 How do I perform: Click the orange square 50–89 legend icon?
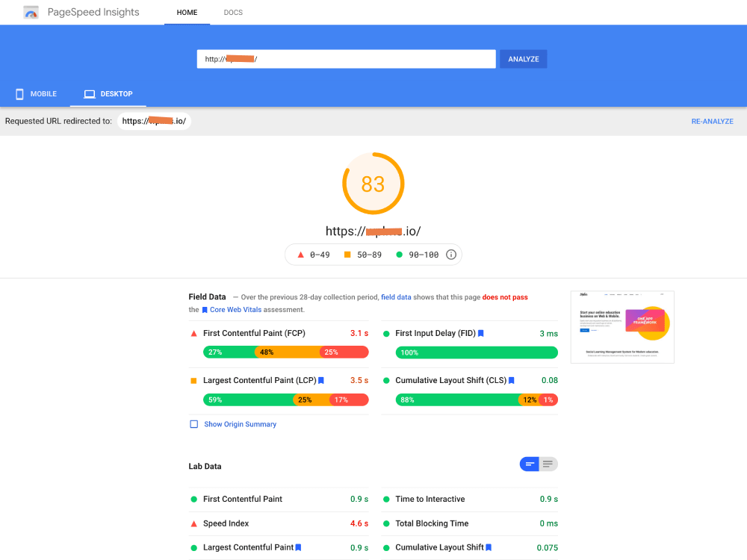[x=347, y=255]
